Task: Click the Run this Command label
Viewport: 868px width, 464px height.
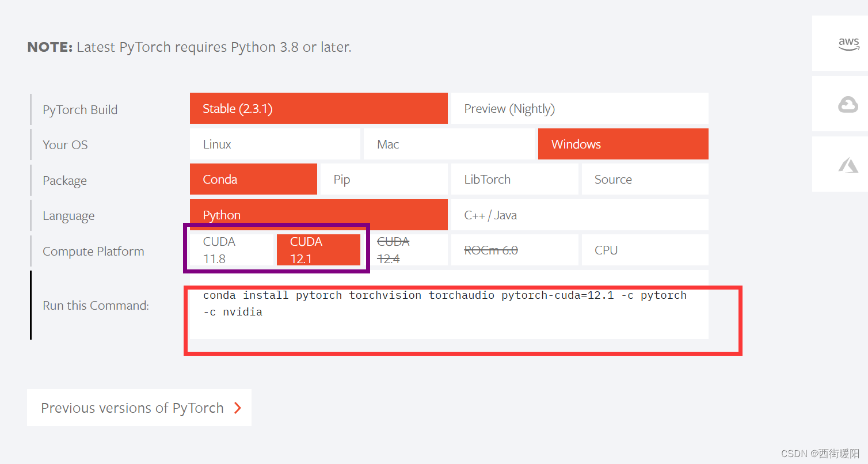Action: pyautogui.click(x=96, y=305)
